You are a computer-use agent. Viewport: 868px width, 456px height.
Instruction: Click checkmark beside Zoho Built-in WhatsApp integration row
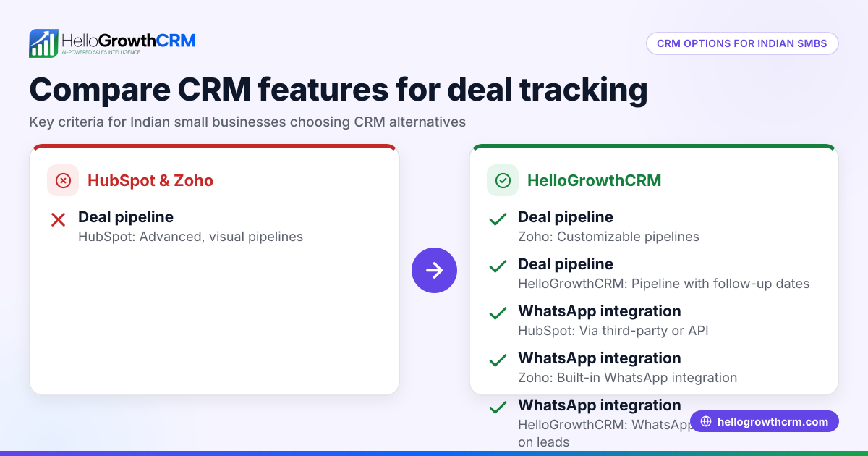498,360
